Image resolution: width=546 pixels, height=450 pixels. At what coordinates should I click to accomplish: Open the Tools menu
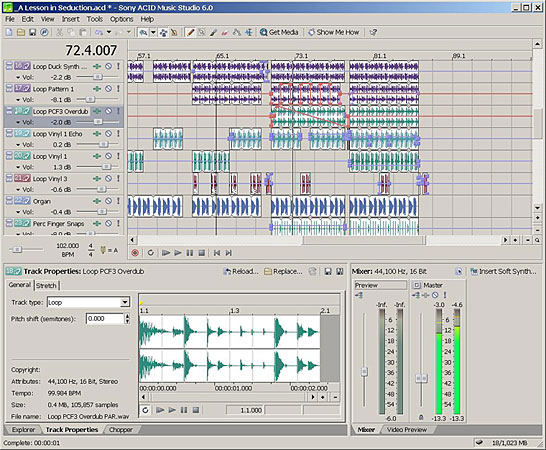coord(95,19)
